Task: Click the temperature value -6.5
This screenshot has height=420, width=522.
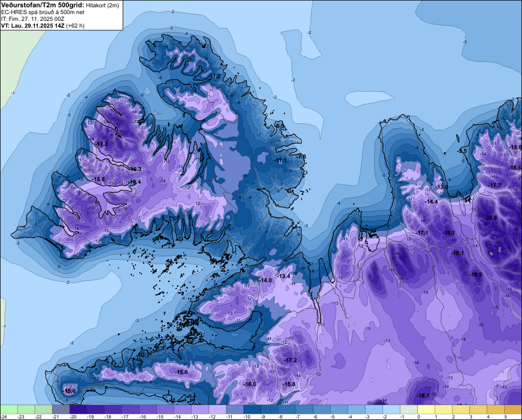Action: (280, 126)
